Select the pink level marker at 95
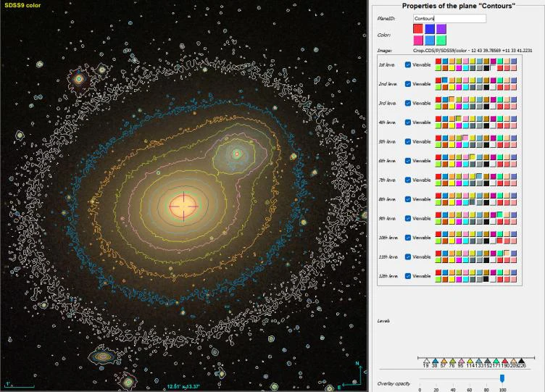This screenshot has width=545, height=392. pyautogui.click(x=461, y=362)
